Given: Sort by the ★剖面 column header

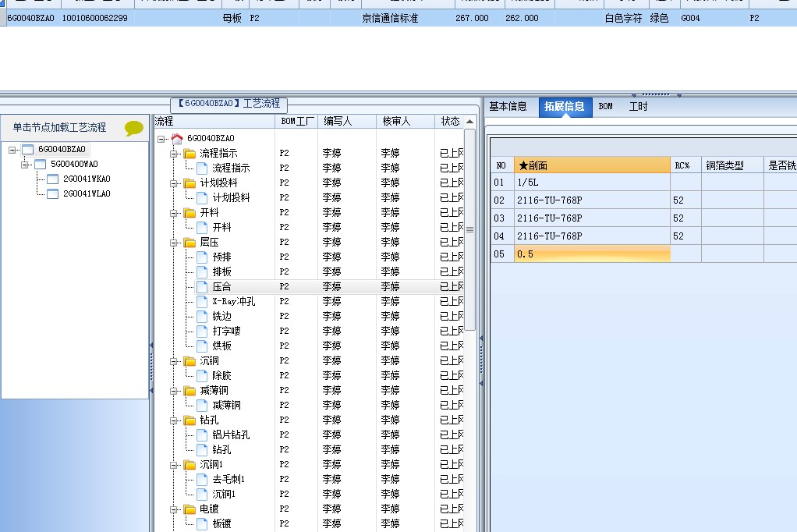Looking at the screenshot, I should click(x=592, y=165).
